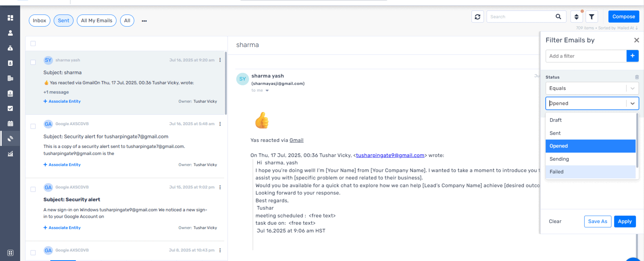Open the tasks checkmark sidebar icon
Viewport: 644px width, 261px height.
(10, 108)
